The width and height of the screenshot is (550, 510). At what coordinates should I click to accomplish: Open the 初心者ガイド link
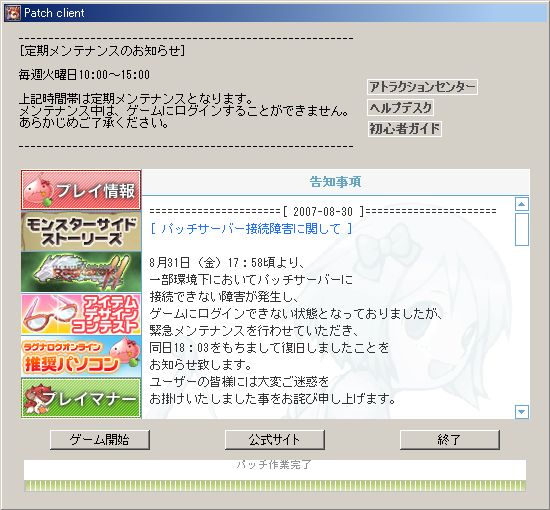point(404,129)
